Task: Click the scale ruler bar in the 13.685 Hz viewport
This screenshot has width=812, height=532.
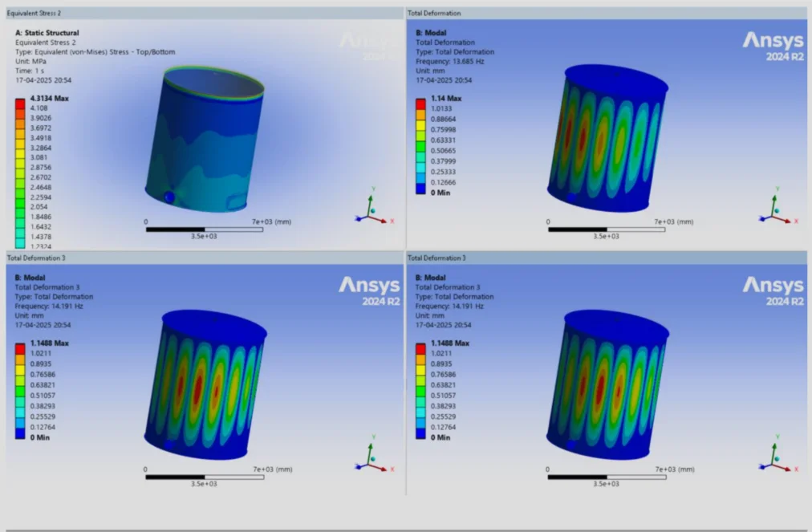Action: pos(607,229)
